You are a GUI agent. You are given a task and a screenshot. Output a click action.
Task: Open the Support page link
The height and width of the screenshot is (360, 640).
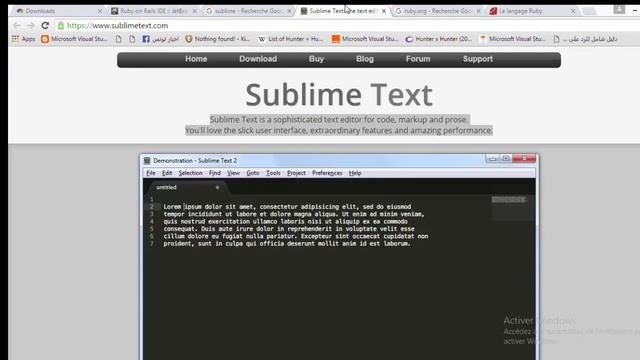478,59
